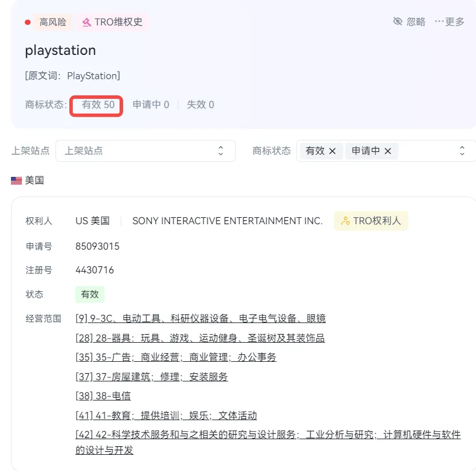Click the 上架站点 dropdown arrows
Image resolution: width=476 pixels, height=471 pixels.
pos(221,151)
